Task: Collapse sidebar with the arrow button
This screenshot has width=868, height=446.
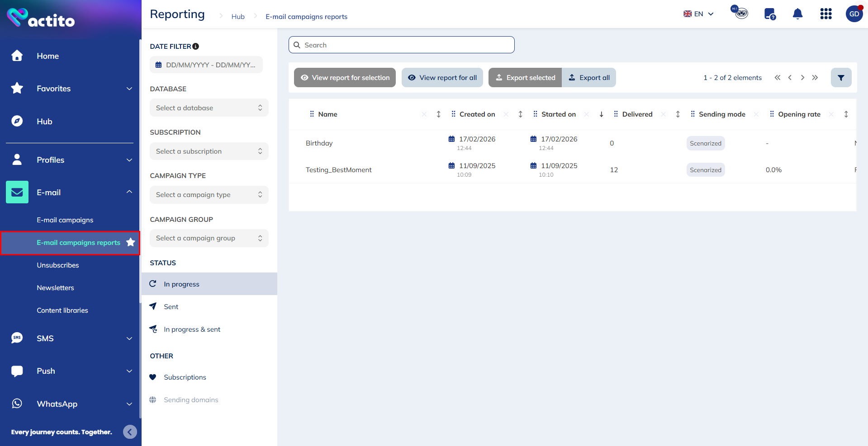Action: pos(130,432)
